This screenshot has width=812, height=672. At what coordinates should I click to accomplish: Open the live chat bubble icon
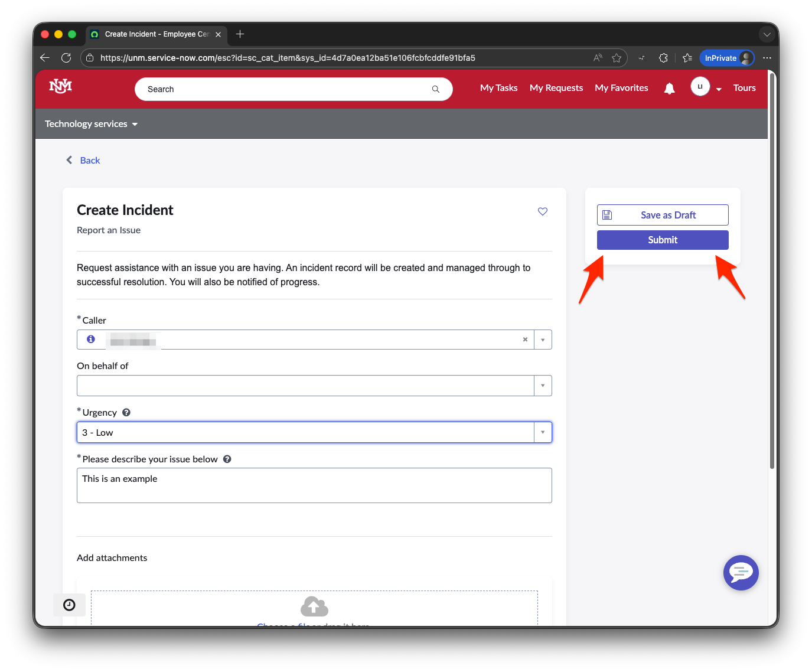(x=741, y=573)
